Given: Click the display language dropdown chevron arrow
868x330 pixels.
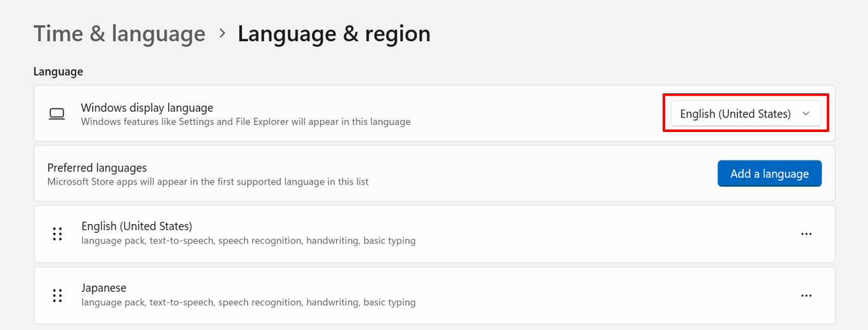Looking at the screenshot, I should point(806,114).
